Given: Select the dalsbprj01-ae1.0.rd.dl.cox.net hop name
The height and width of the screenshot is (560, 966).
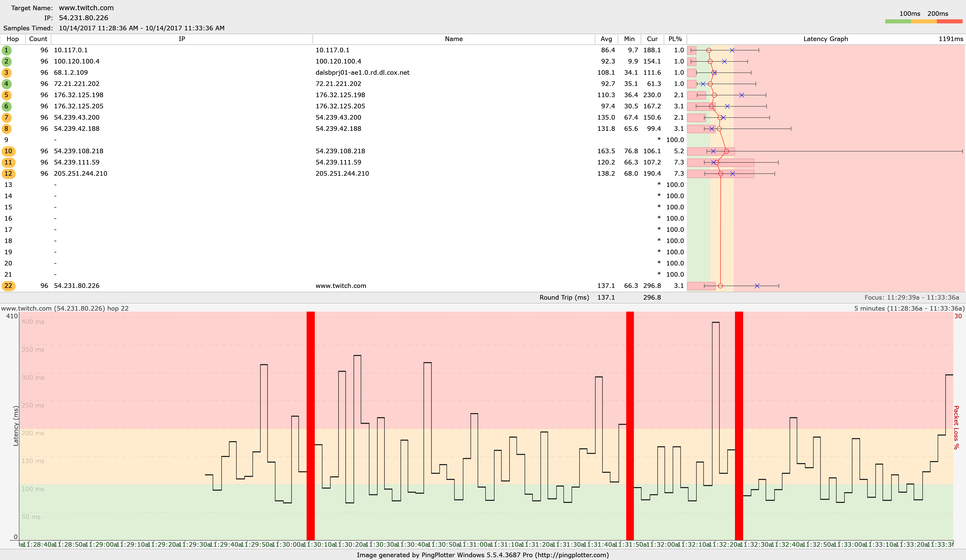Looking at the screenshot, I should (x=362, y=73).
